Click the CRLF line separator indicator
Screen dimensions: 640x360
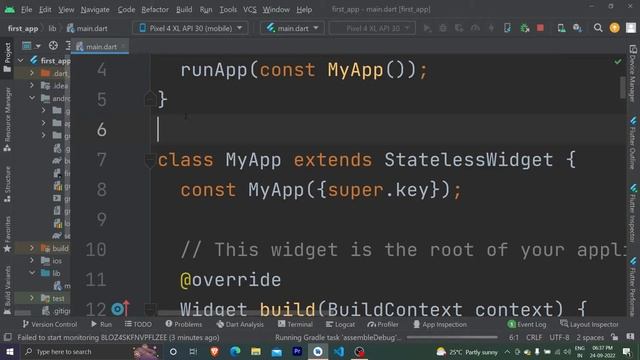pyautogui.click(x=534, y=337)
